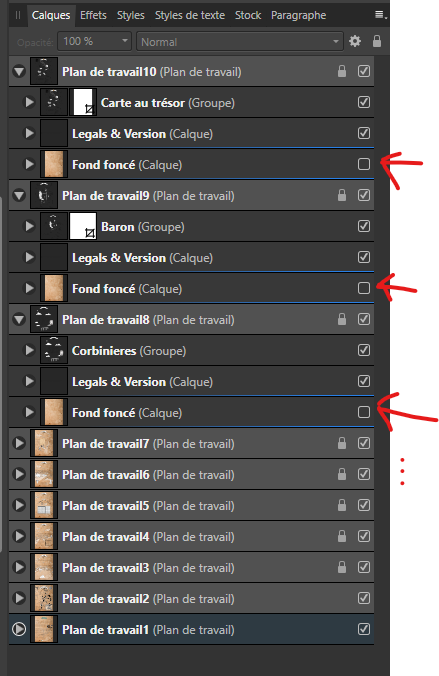Open the Styles de texte tab

pos(190,15)
